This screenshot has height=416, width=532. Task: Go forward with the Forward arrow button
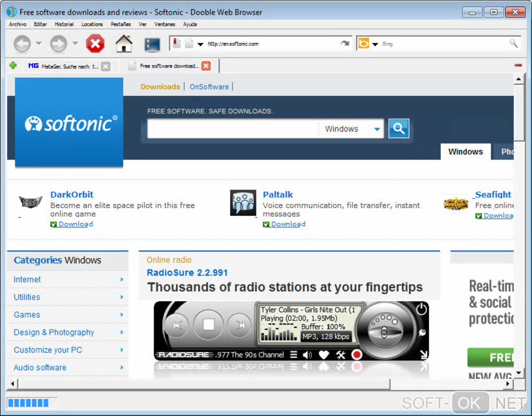click(58, 44)
